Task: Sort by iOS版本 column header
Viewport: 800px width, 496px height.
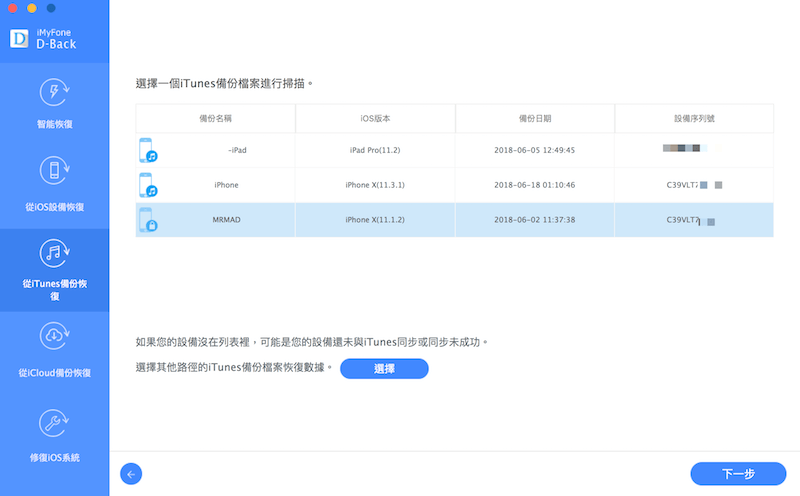Action: click(x=375, y=118)
